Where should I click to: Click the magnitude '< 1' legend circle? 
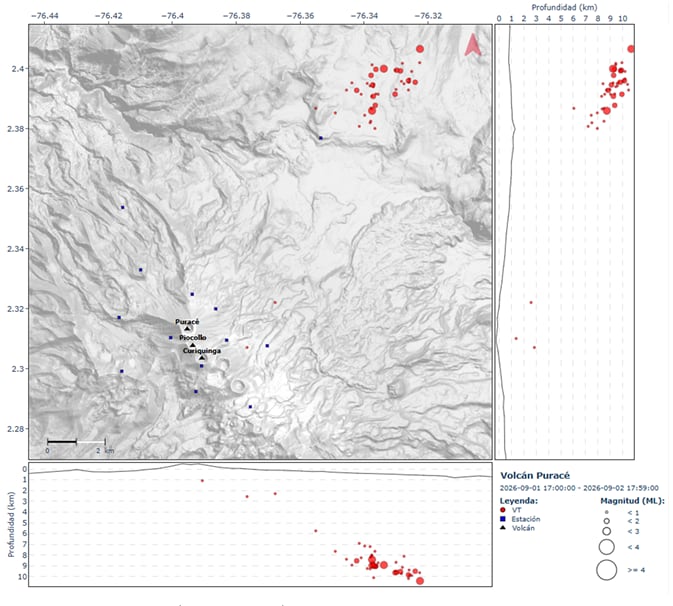606,512
